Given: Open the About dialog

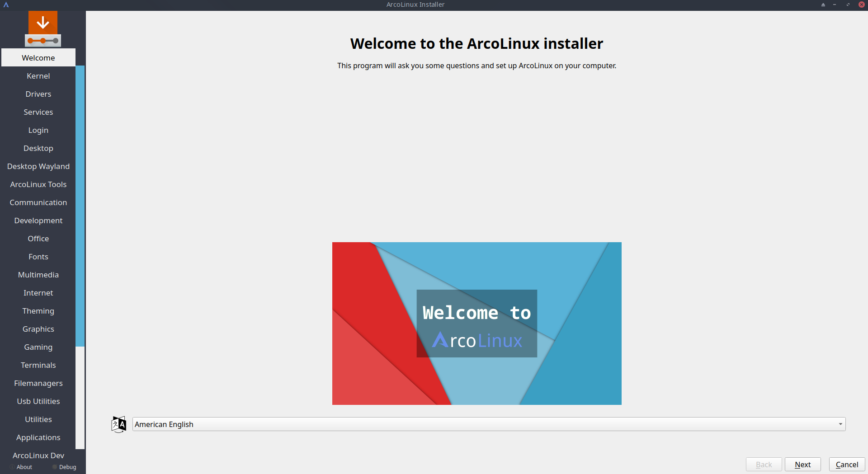Looking at the screenshot, I should 21,467.
